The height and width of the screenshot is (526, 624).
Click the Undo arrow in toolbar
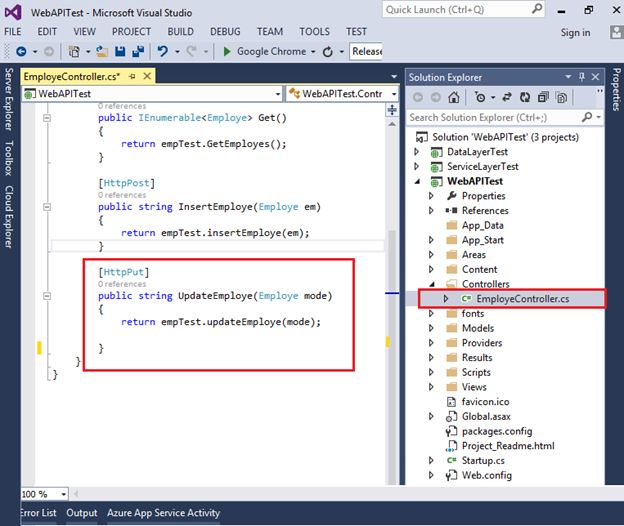pos(161,51)
